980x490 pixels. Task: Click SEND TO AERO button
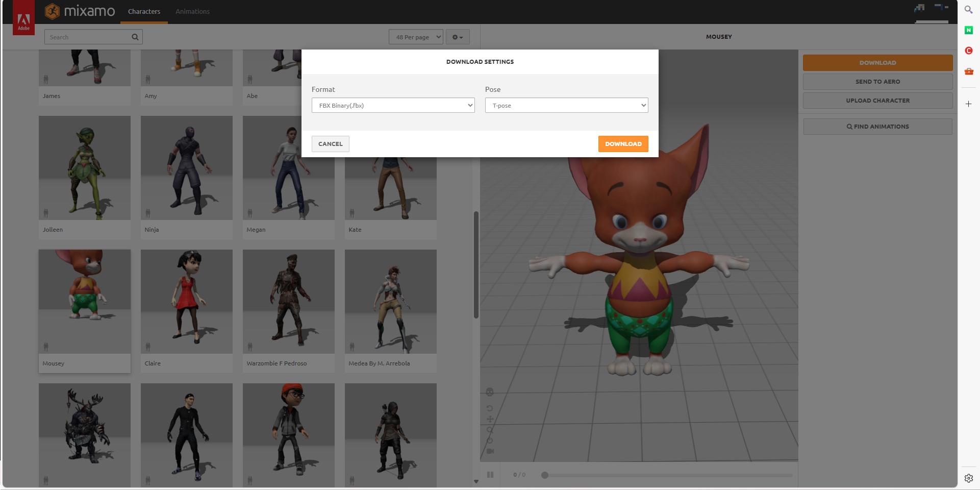pyautogui.click(x=877, y=82)
